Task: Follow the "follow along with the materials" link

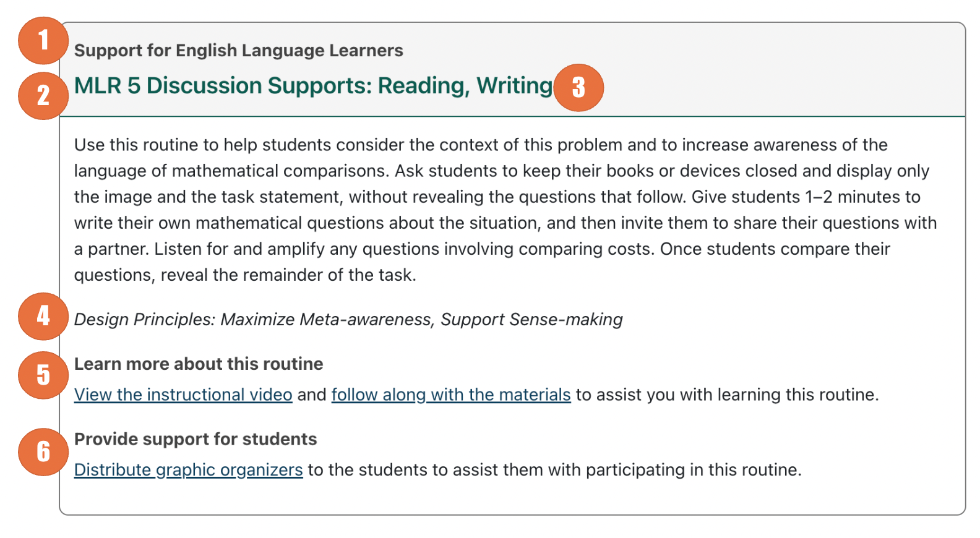Action: click(450, 395)
